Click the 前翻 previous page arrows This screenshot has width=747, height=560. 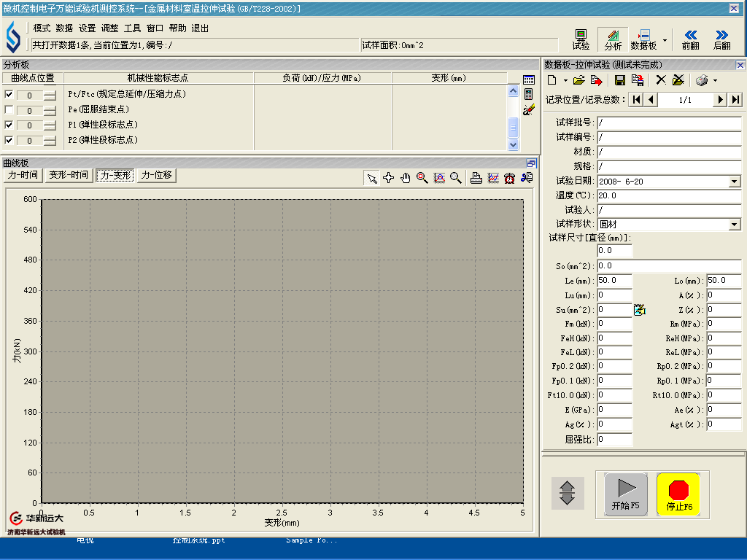[x=690, y=39]
